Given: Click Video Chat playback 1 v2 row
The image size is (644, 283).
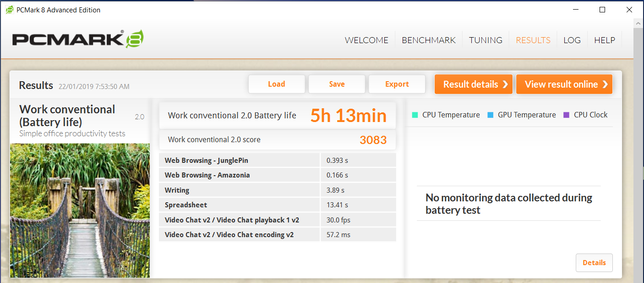Looking at the screenshot, I should point(278,220).
